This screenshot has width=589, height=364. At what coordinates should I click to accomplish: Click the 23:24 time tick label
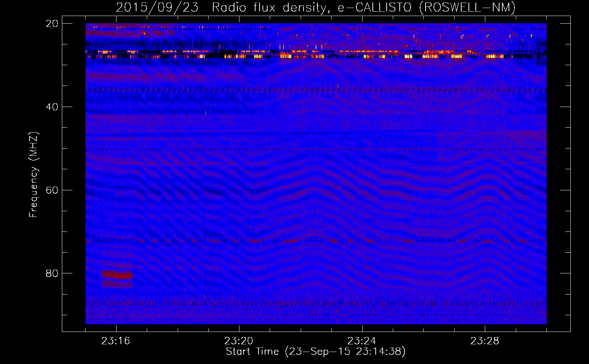click(x=362, y=341)
